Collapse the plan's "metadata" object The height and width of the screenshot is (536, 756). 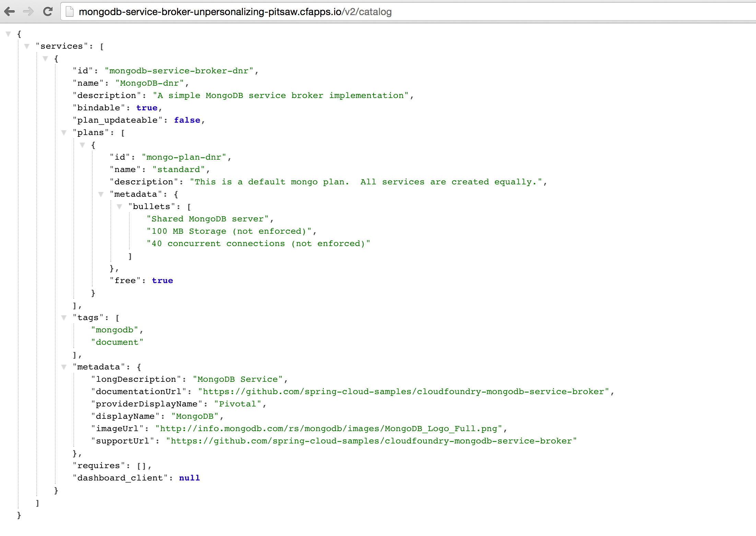[101, 194]
